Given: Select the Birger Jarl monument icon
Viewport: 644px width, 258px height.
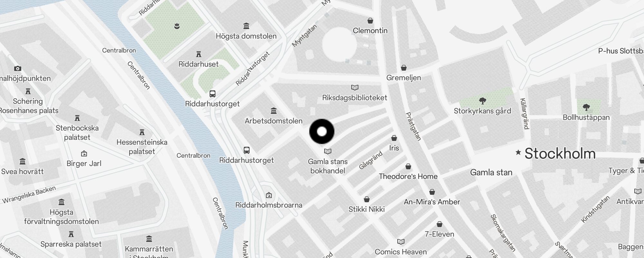Looking at the screenshot, I should pyautogui.click(x=84, y=154).
